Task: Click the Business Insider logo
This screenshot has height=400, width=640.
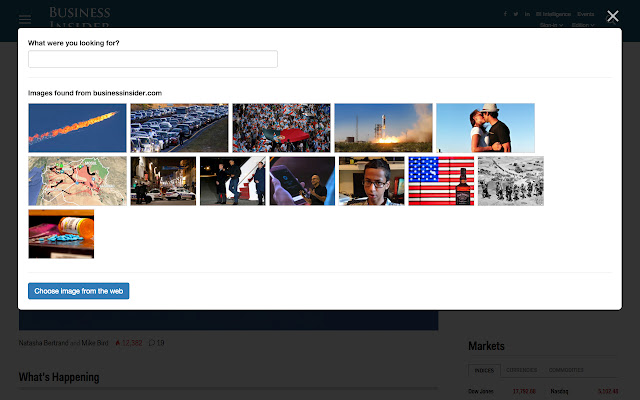Action: pyautogui.click(x=80, y=18)
